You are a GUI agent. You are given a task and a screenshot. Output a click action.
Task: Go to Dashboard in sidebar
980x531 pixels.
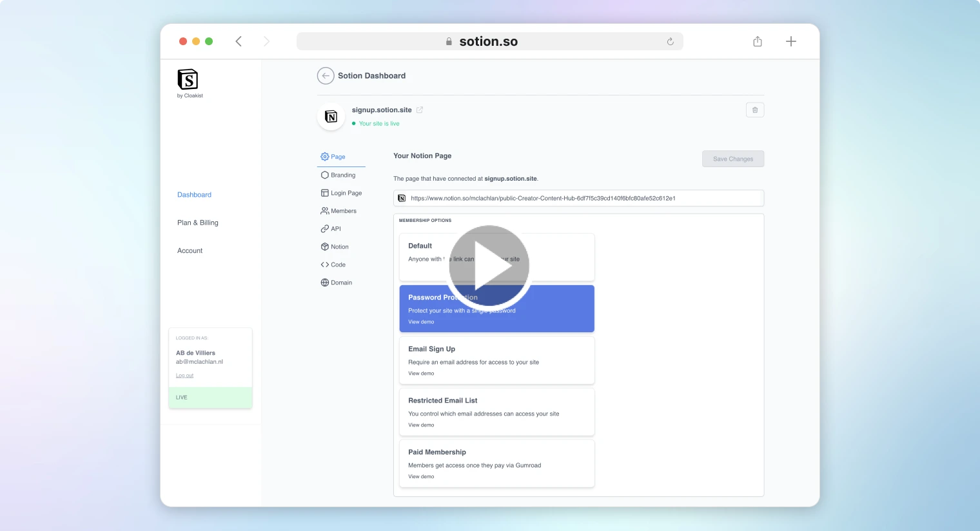click(194, 195)
